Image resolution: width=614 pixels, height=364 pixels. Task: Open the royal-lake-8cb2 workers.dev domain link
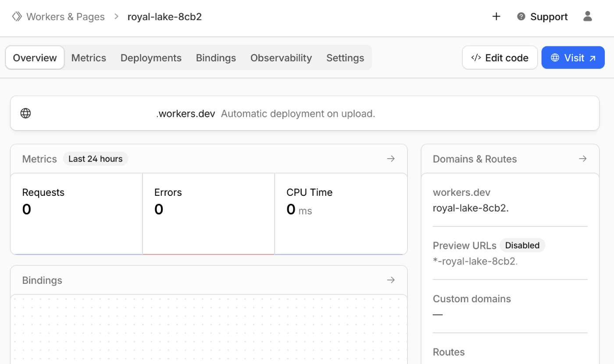[x=471, y=208]
